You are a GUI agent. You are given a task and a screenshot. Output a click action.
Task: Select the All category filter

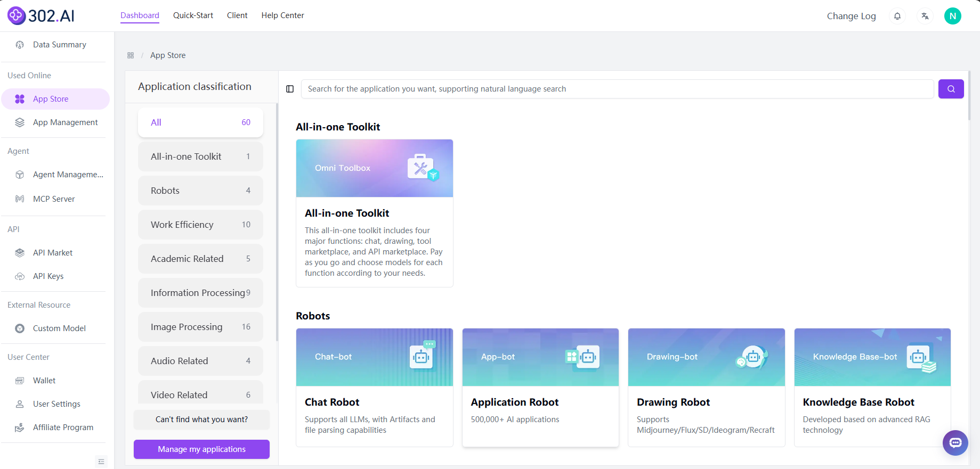(x=200, y=122)
